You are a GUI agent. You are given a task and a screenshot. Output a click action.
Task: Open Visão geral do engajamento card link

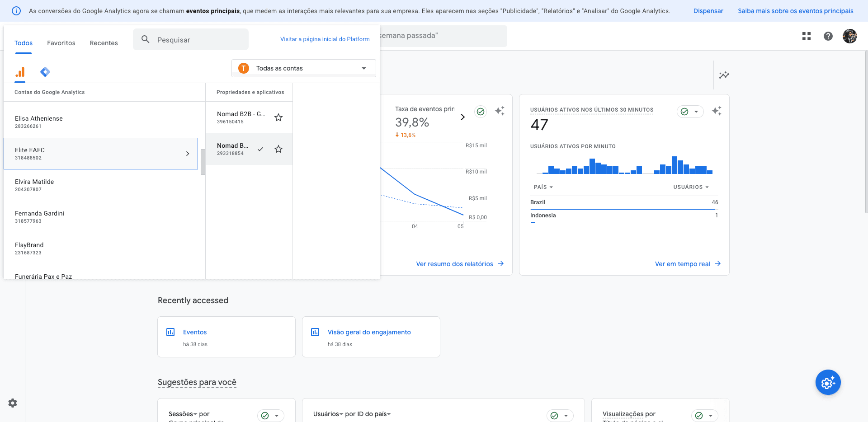click(x=369, y=332)
